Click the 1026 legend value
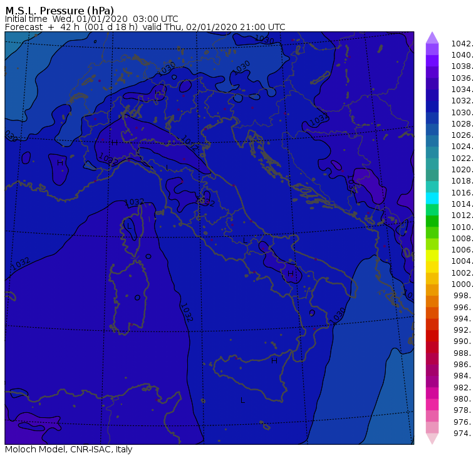The height and width of the screenshot is (458, 476). [462, 135]
